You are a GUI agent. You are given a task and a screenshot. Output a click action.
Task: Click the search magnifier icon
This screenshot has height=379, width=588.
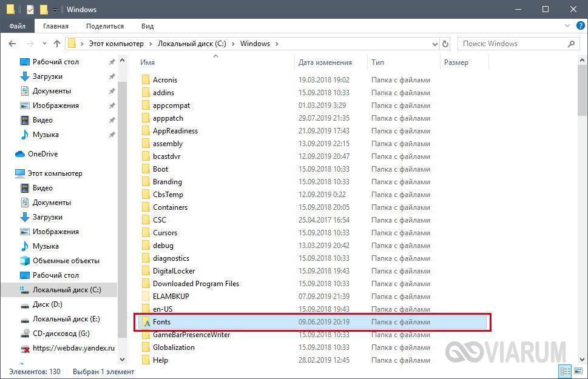571,44
